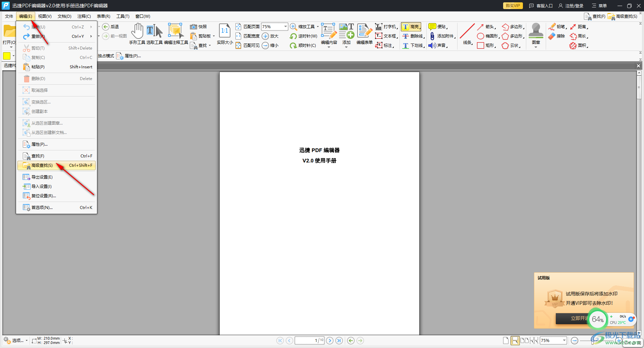The image size is (644, 348).
Task: Expand the clipboard (剪贴板) dropdown
Action: pyautogui.click(x=214, y=36)
